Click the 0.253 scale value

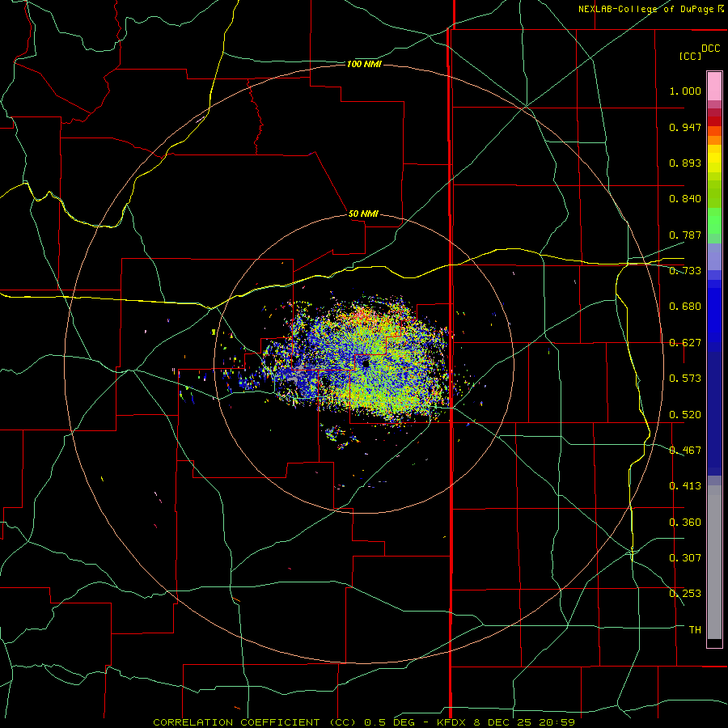[685, 594]
